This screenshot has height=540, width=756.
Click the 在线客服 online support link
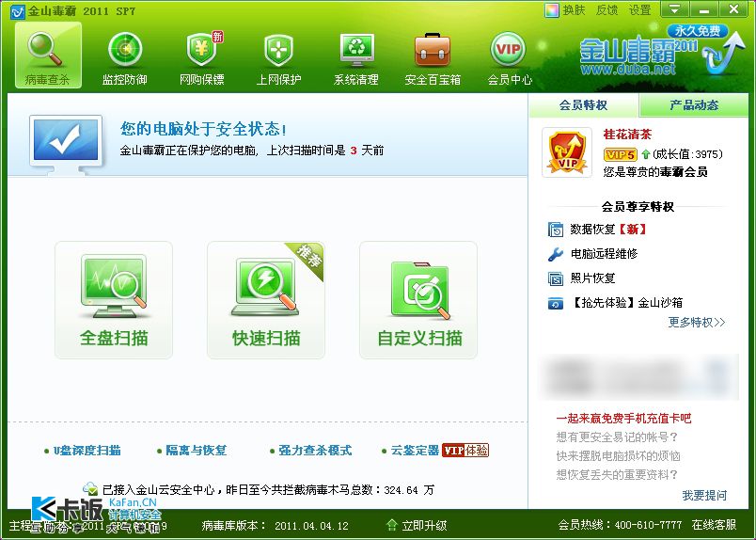(x=714, y=525)
